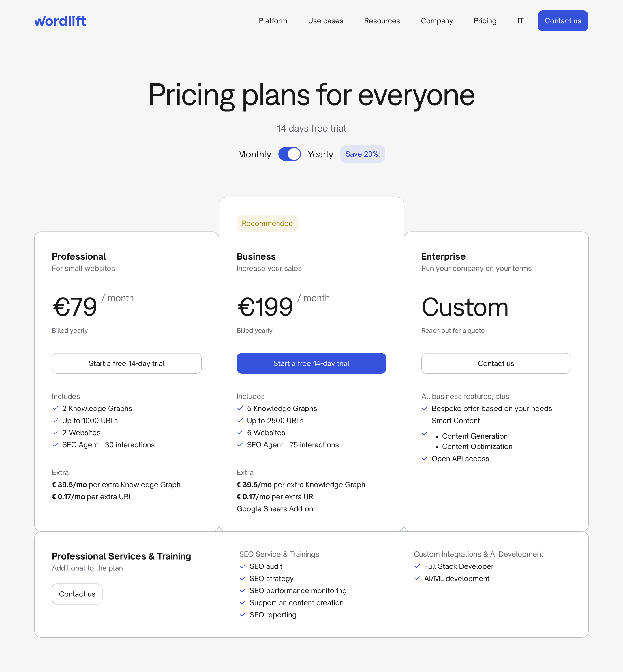Select the Yearly billing label
Viewport: 623px width, 672px height.
click(x=320, y=154)
